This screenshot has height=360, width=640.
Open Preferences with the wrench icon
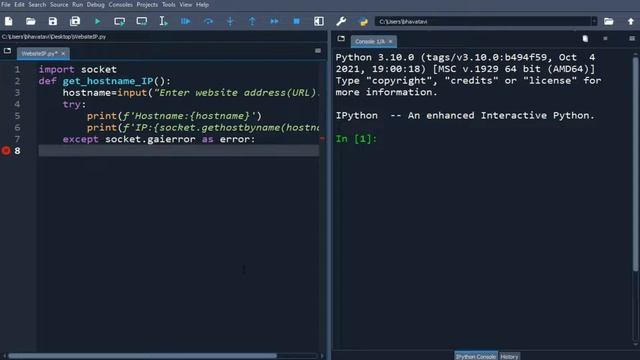(341, 21)
